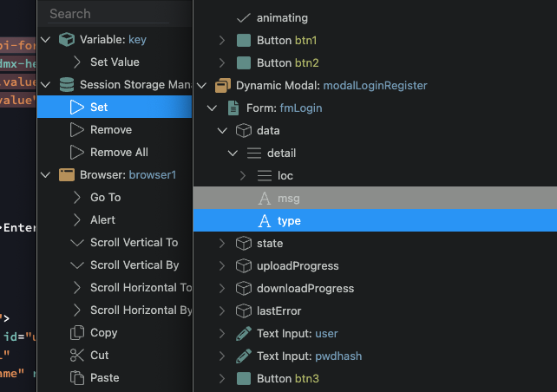Expand the loc array node
The image size is (557, 392).
(243, 175)
